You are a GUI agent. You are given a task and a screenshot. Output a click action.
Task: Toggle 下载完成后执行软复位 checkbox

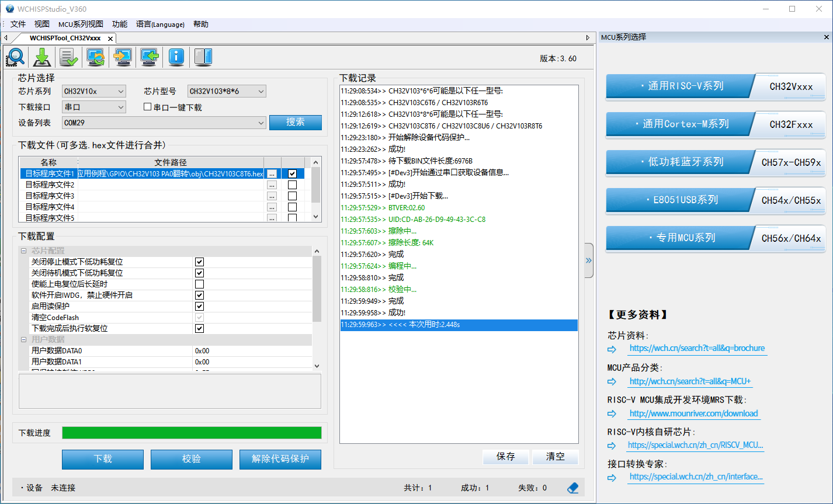[199, 329]
